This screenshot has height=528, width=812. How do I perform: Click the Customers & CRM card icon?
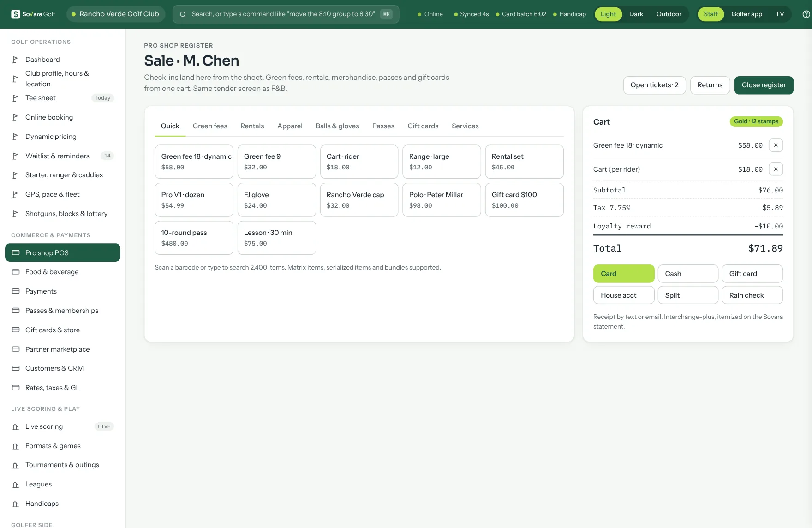[x=16, y=368]
